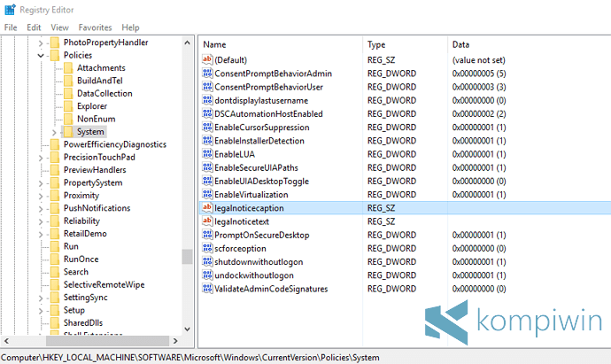Click the 0x00000005 (5) data value

click(479, 74)
